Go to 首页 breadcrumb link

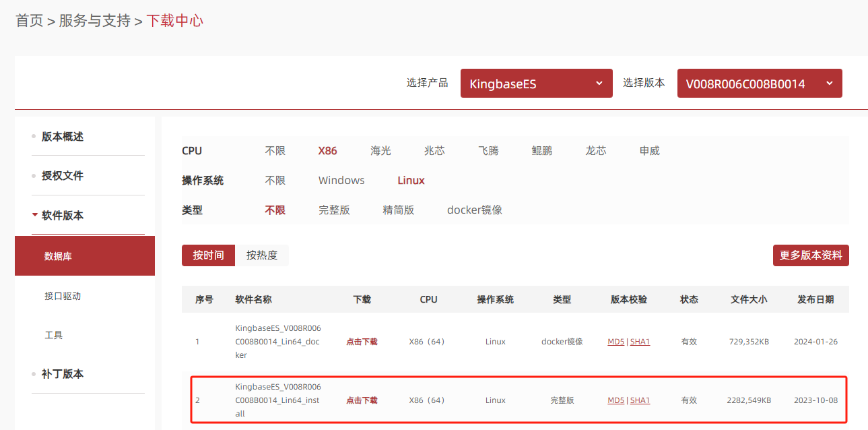[x=29, y=21]
